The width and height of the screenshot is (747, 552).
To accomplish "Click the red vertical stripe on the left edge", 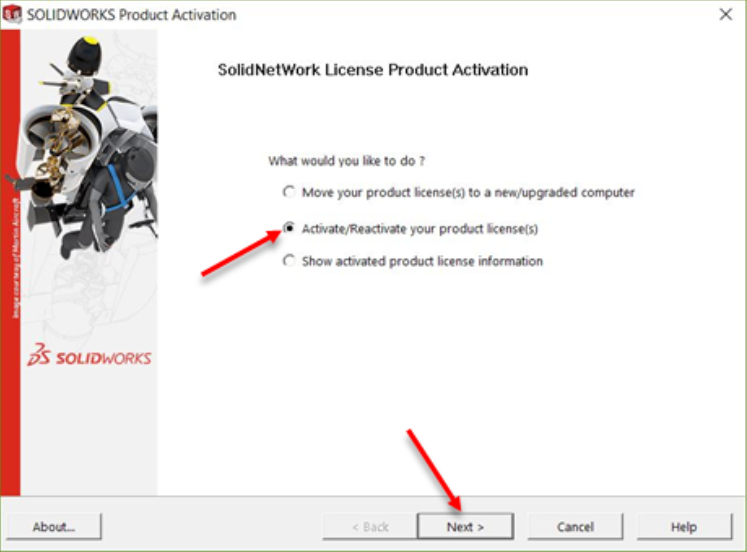I will point(10,263).
